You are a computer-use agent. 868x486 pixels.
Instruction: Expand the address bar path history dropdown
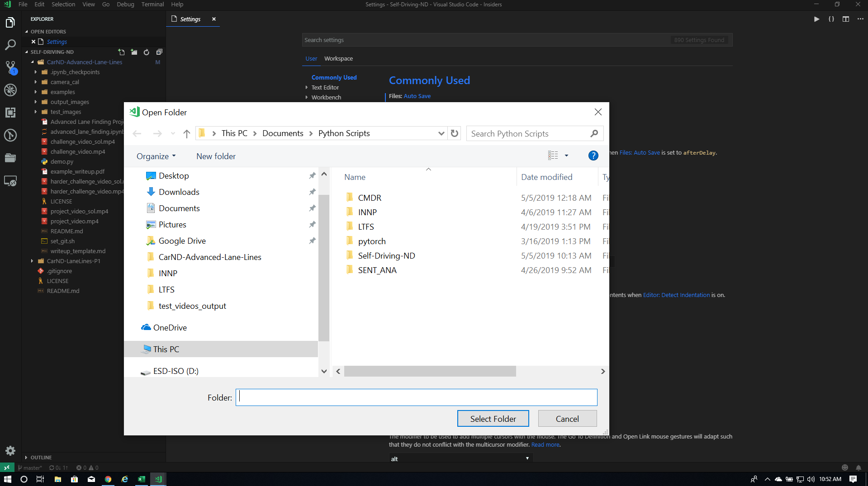coord(441,133)
